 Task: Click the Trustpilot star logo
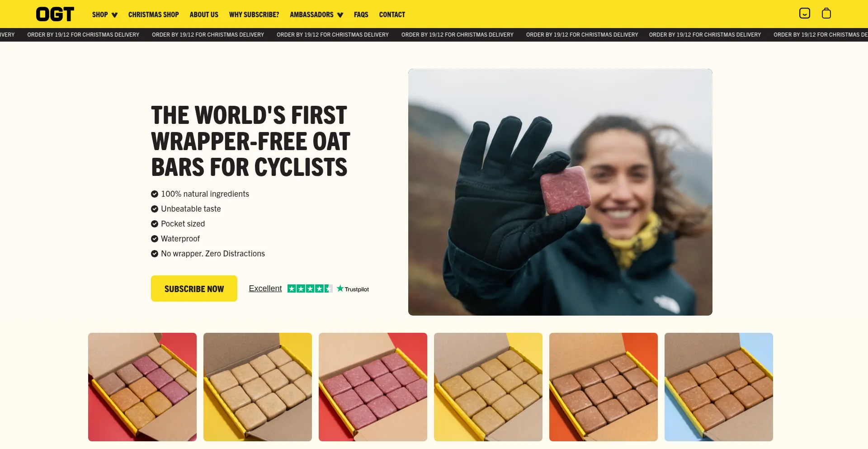pos(353,288)
